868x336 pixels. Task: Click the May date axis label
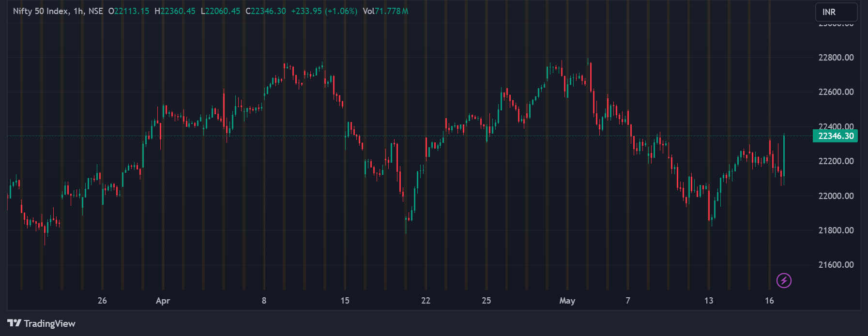pos(567,301)
